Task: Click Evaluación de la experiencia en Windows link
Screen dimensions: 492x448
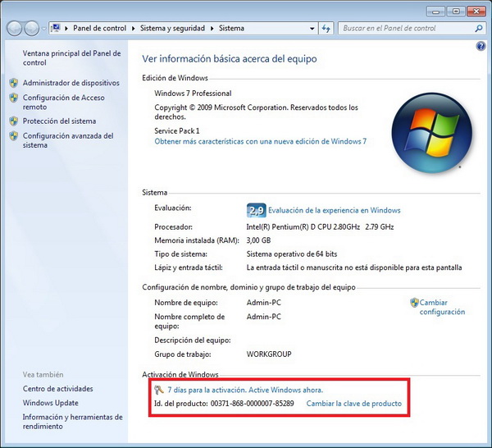Action: (x=335, y=211)
